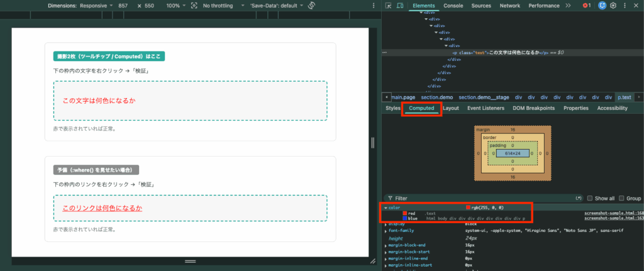
Task: Click the section.demo__stage breadcrumb
Action: click(484, 97)
